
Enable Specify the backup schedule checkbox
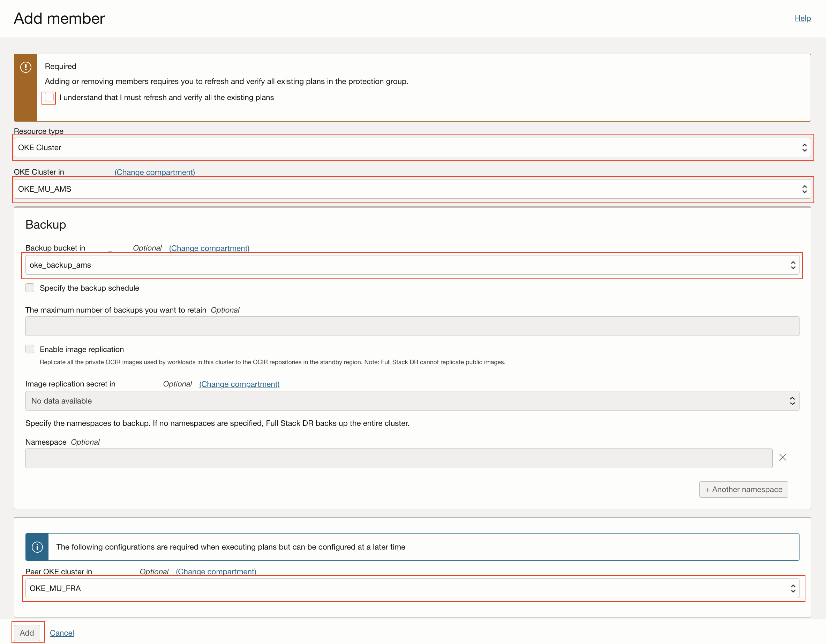click(x=30, y=288)
